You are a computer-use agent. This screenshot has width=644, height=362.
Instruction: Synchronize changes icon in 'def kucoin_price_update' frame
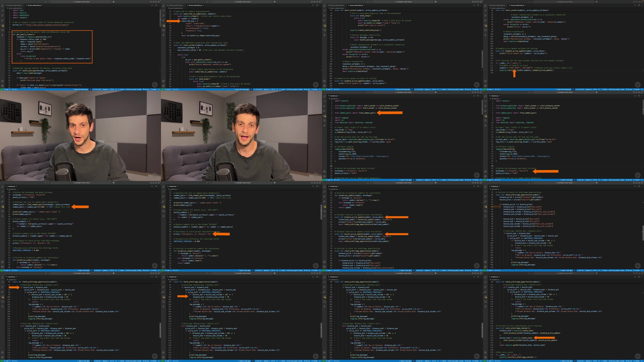coord(332,270)
